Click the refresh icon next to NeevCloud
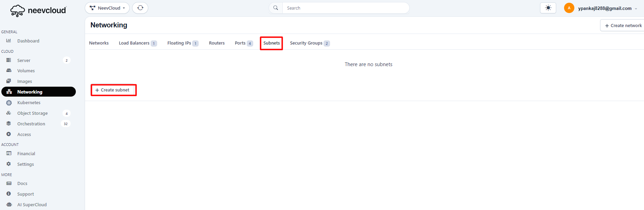The image size is (644, 210). click(140, 8)
